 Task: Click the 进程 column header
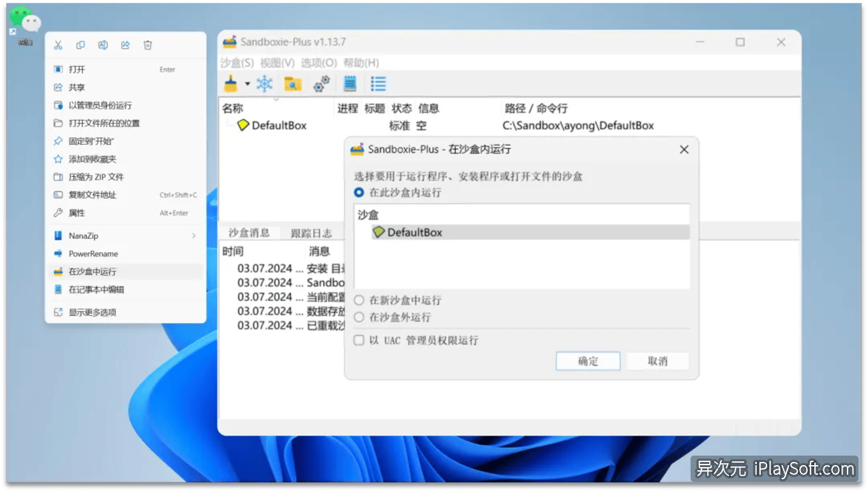(348, 108)
